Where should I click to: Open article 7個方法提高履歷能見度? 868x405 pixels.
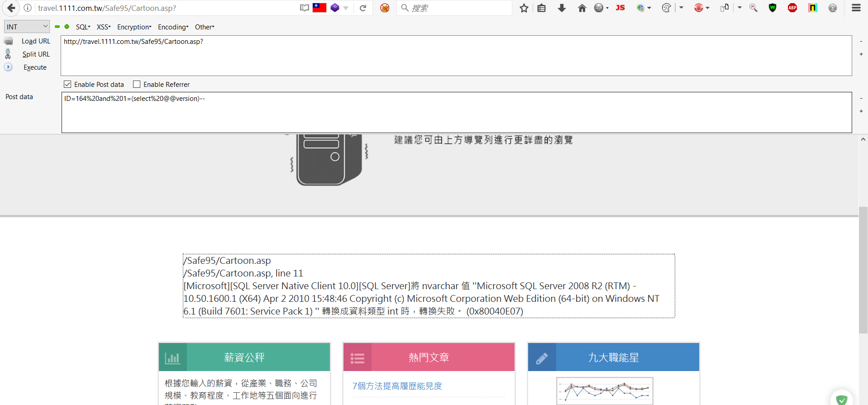pyautogui.click(x=397, y=386)
